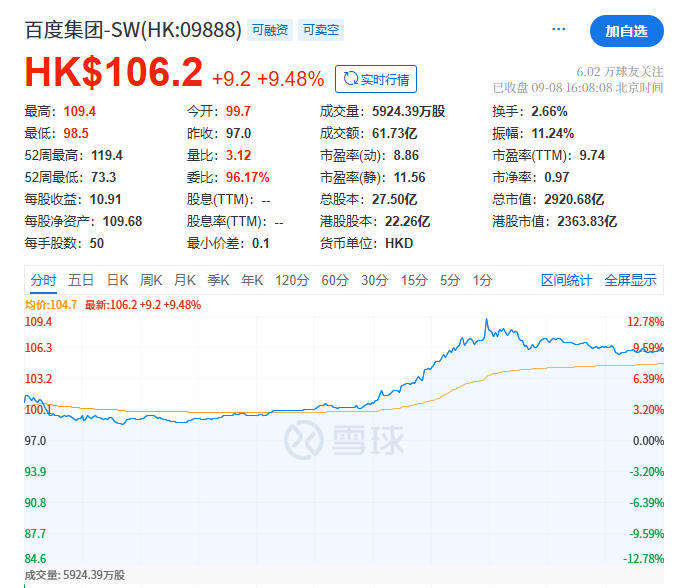The image size is (686, 588).
Task: Click the -12.78% axis label
Action: pyautogui.click(x=644, y=559)
